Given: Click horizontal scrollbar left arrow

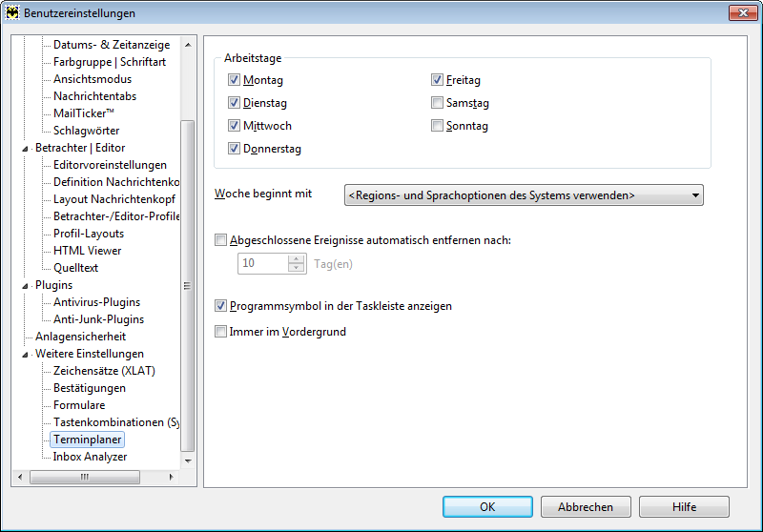Looking at the screenshot, I should click(x=20, y=477).
